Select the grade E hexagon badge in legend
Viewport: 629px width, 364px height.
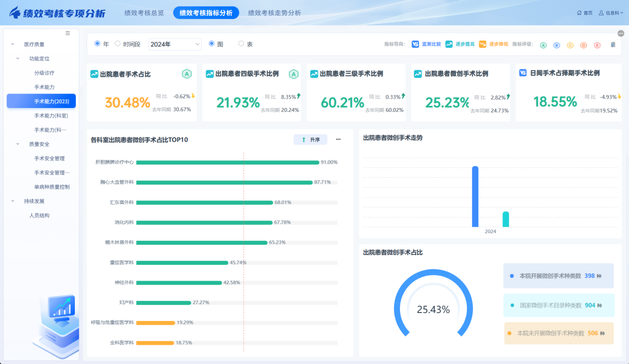(x=597, y=45)
